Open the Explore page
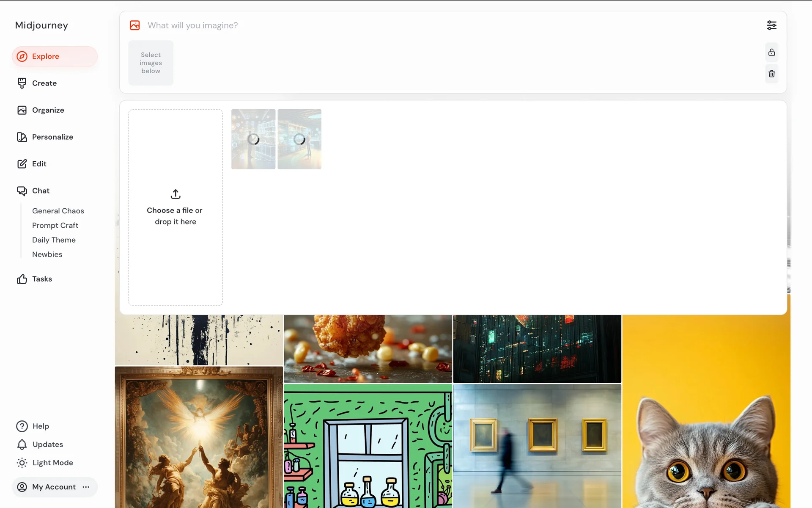This screenshot has width=812, height=508. (55, 56)
